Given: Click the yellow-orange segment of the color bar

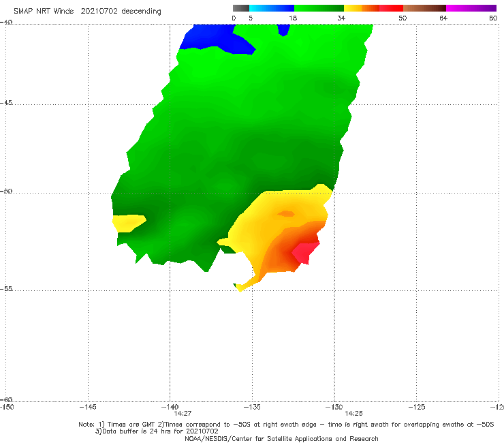Looking at the screenshot, I should point(361,8).
